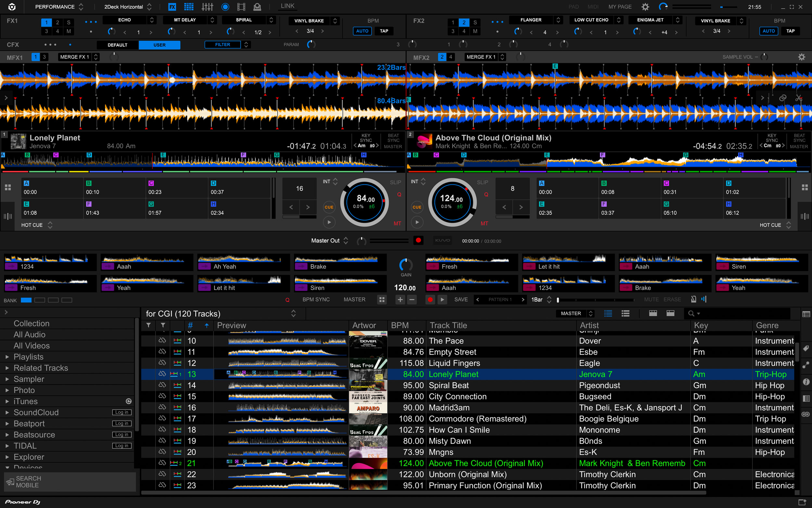Toggle sampler MASTER button
The width and height of the screenshot is (812, 508).
click(354, 299)
